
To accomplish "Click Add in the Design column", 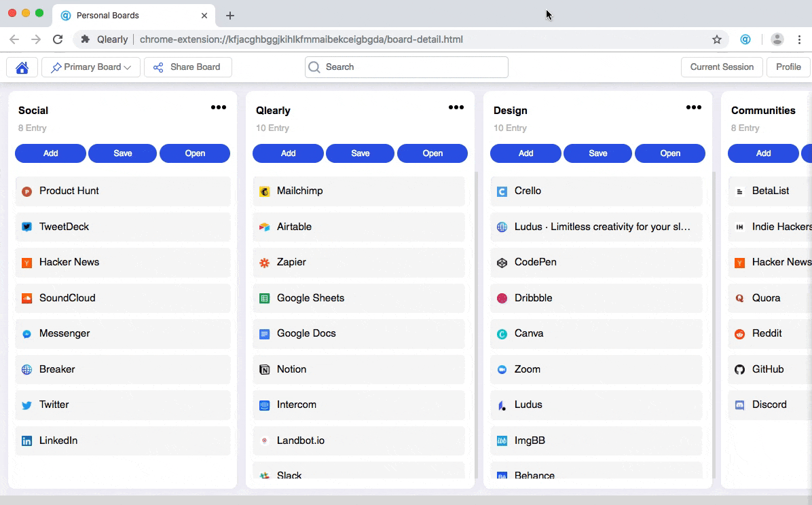I will click(x=526, y=153).
